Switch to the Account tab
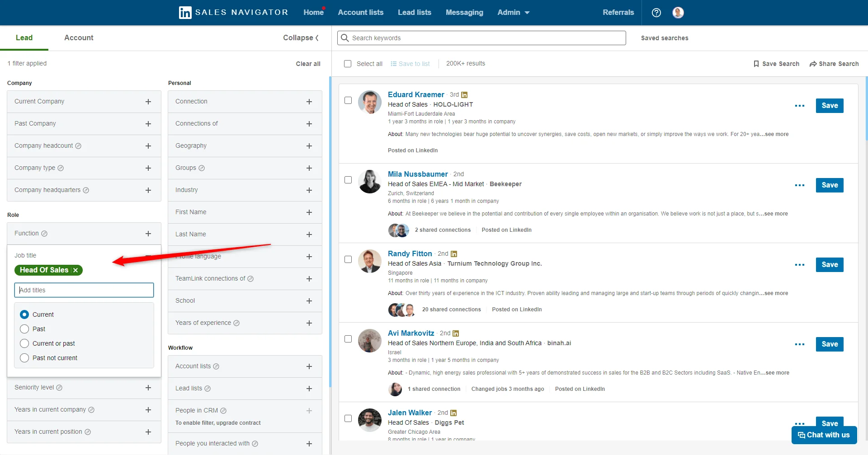 [79, 38]
